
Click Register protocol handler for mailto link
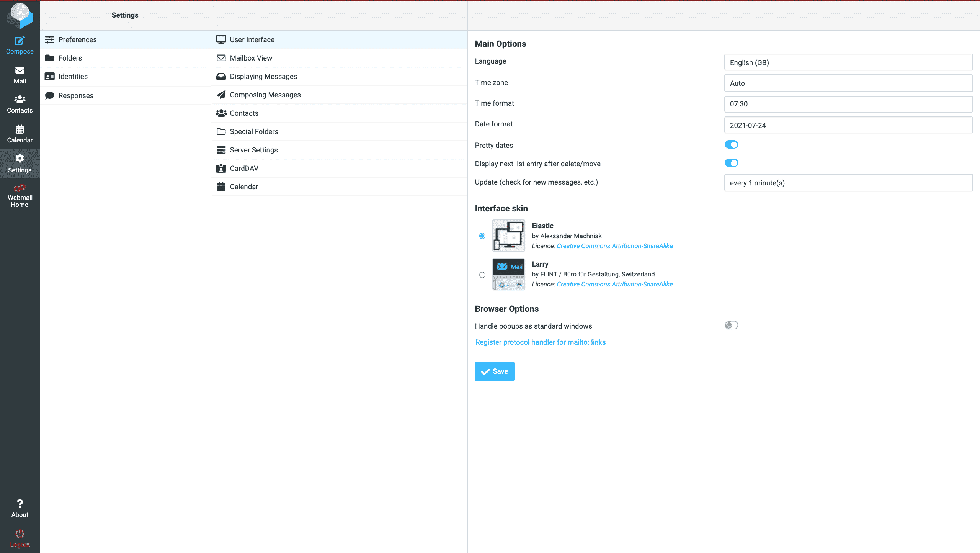tap(540, 342)
